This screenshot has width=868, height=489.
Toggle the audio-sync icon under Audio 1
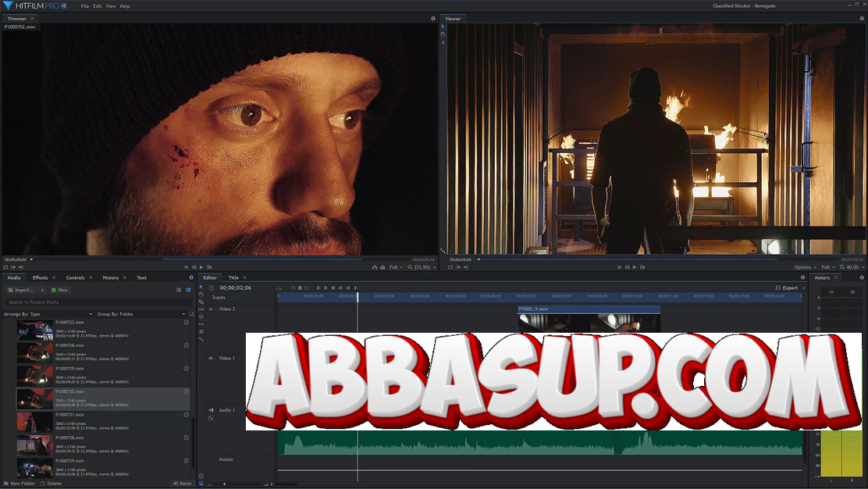tap(211, 418)
